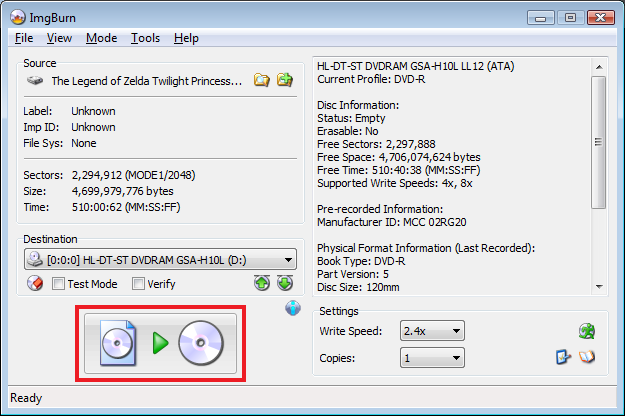Click the large Write image to disc button
The width and height of the screenshot is (625, 416).
(x=161, y=343)
